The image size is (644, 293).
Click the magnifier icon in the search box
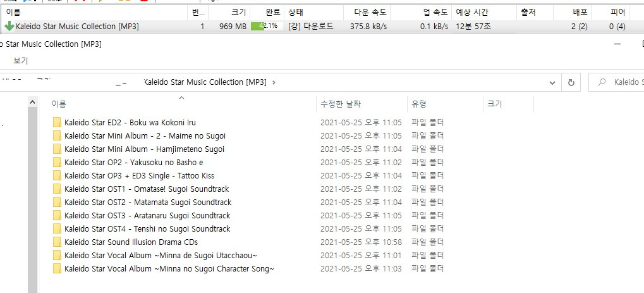click(602, 82)
